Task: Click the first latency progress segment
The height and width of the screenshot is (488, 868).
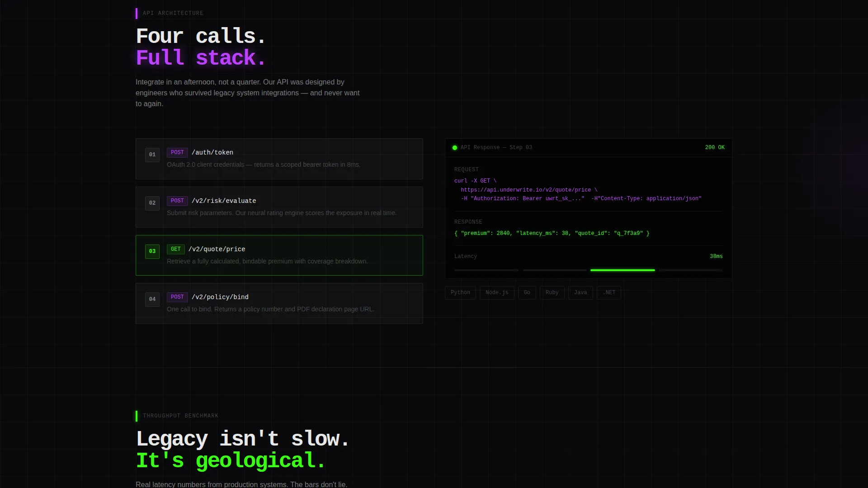Action: (486, 270)
